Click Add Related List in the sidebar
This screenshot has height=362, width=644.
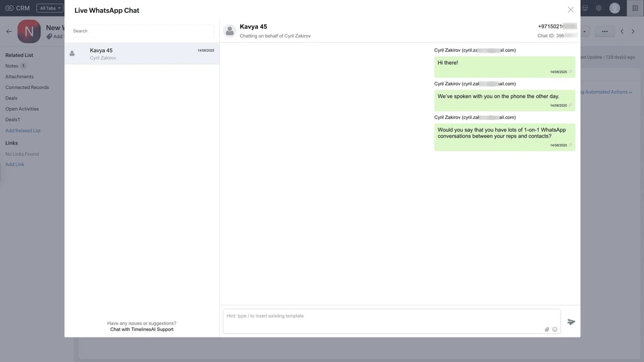coord(23,129)
